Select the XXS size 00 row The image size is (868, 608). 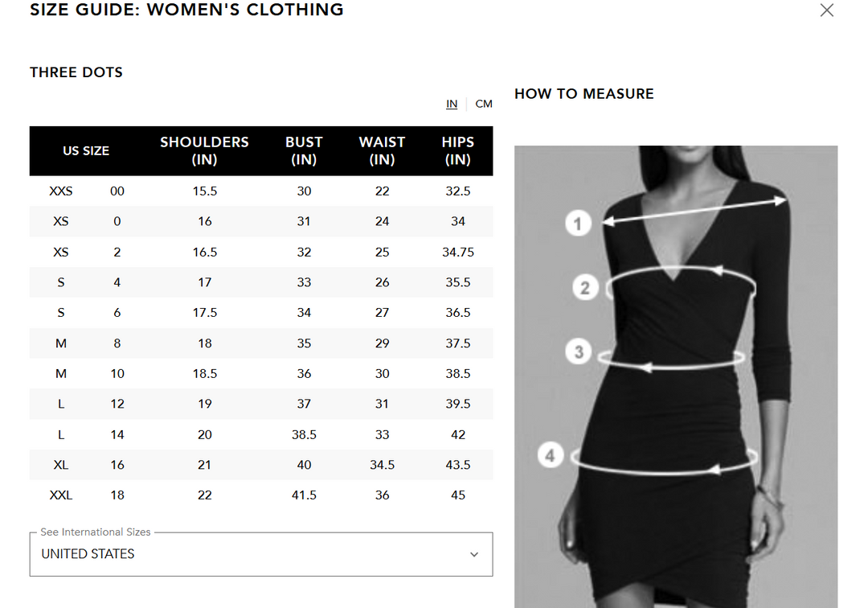click(x=261, y=191)
